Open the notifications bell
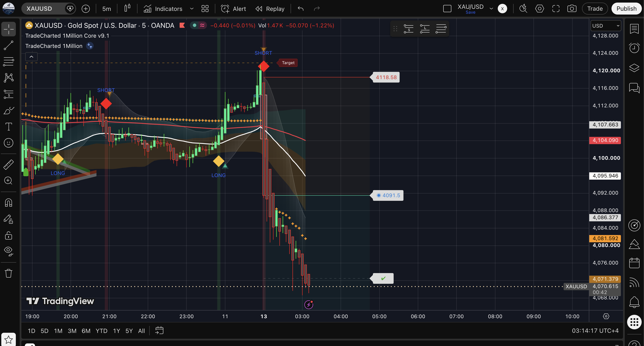Viewport: 644px width, 346px height. coord(634,302)
